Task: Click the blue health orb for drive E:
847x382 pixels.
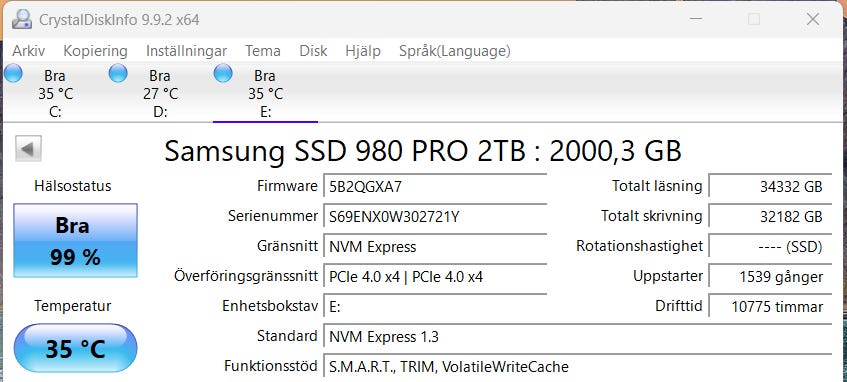Action: tap(223, 73)
